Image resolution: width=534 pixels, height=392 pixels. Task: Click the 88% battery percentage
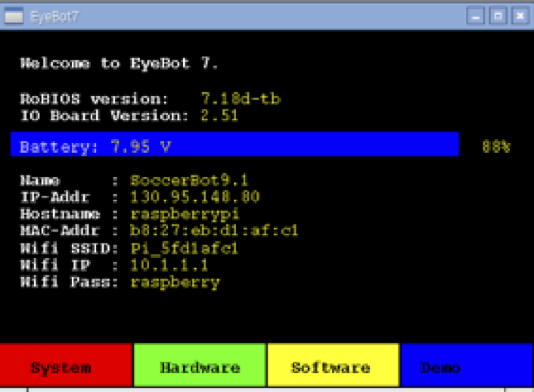[x=496, y=147]
